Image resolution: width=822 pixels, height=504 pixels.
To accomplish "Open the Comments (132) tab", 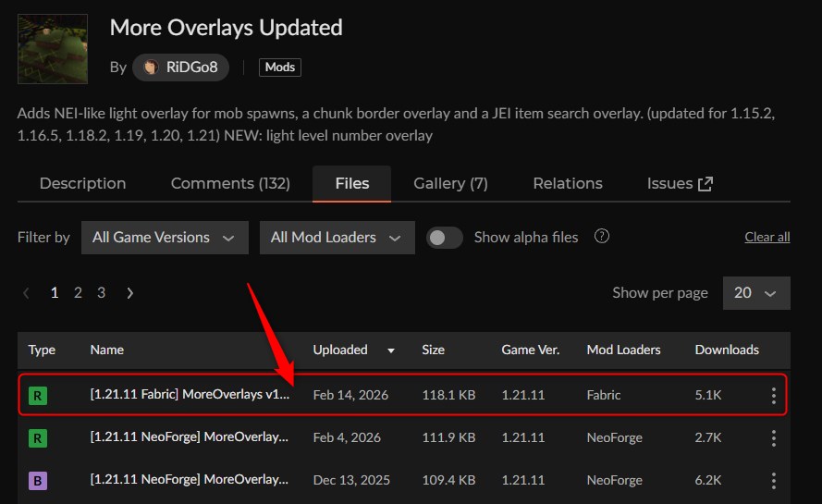I will point(230,183).
